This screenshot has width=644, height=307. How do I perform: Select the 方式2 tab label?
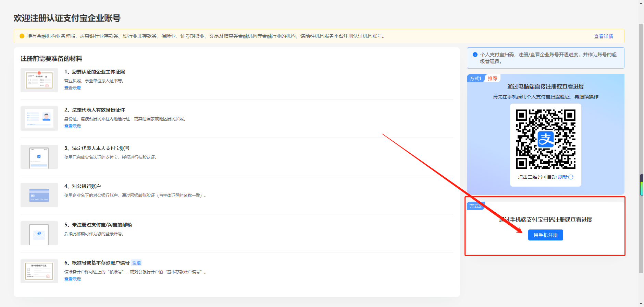(475, 206)
